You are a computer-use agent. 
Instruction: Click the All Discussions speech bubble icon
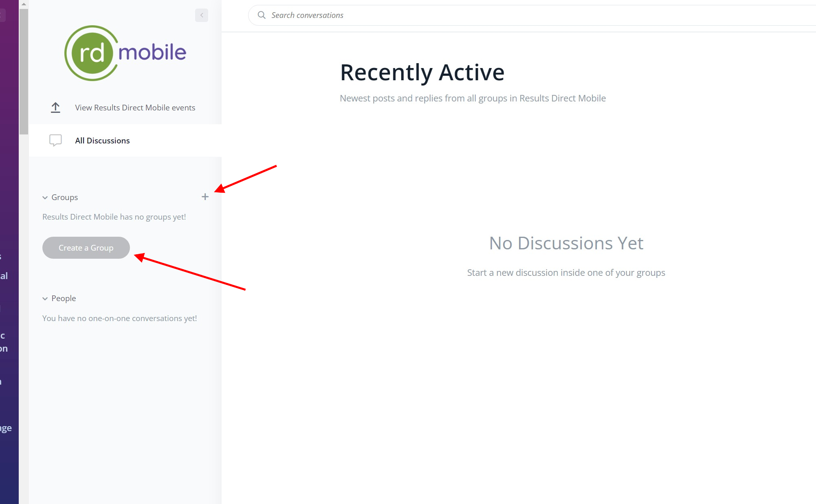pos(55,140)
